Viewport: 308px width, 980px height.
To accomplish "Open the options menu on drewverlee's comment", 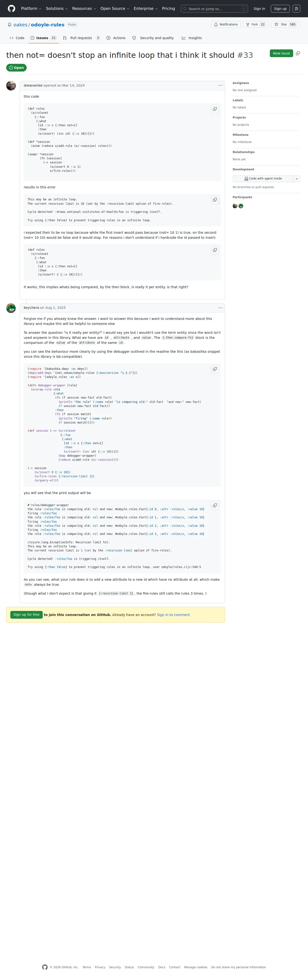I will 220,86.
